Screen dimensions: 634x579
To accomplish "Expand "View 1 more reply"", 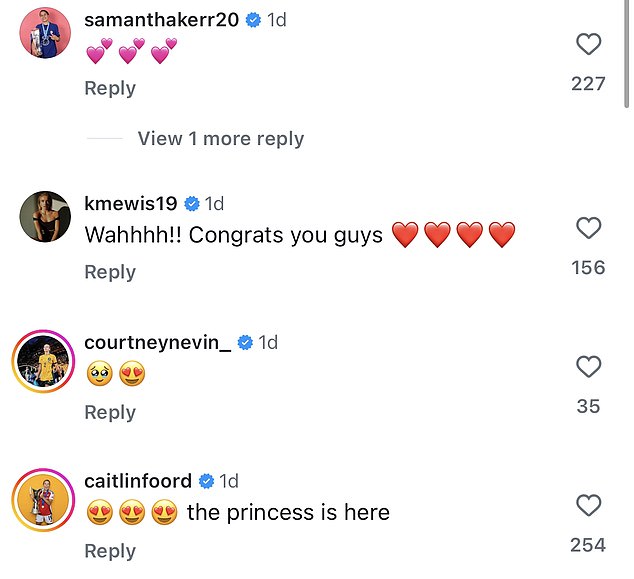I will click(220, 139).
